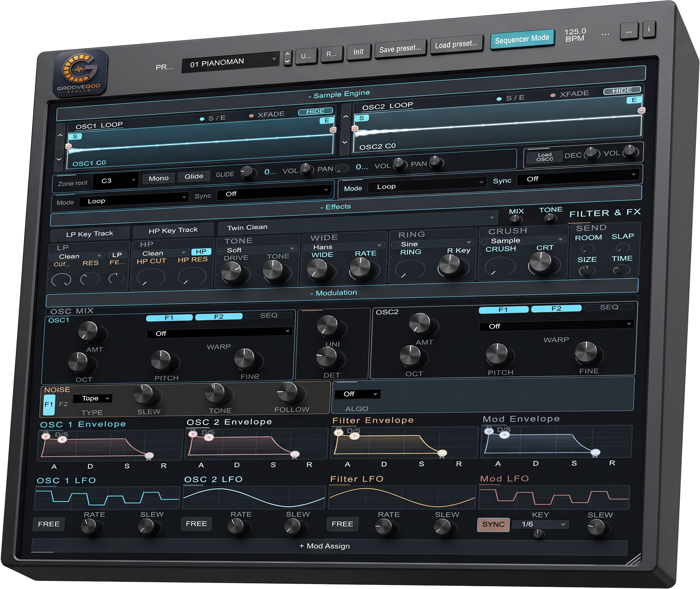Toggle OSC1 LOOP HIDE button
This screenshot has width=700, height=589.
click(x=315, y=111)
